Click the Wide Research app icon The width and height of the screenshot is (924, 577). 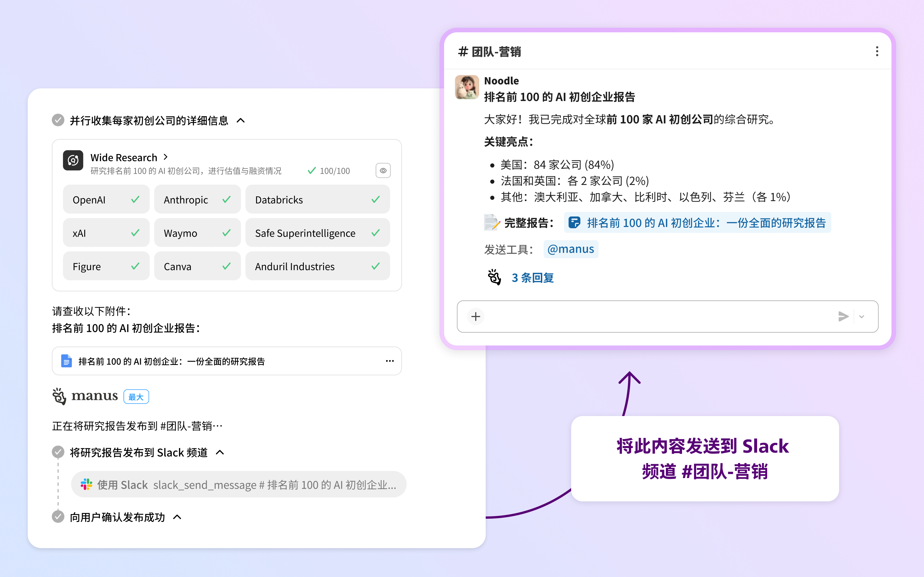(73, 161)
